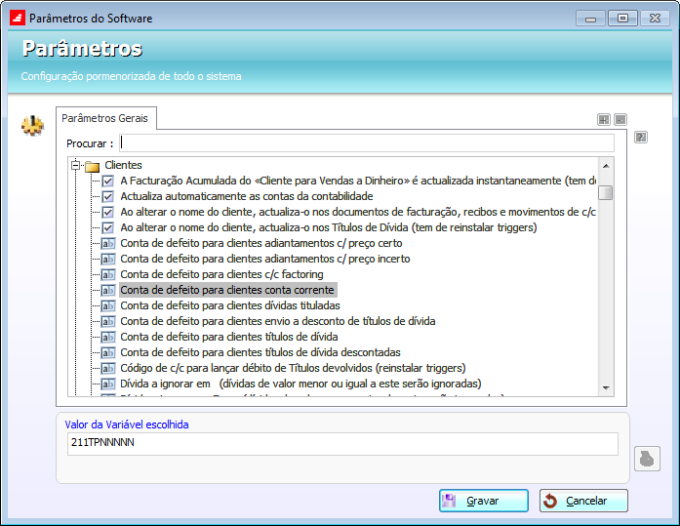The width and height of the screenshot is (680, 526).
Task: Click text-field icon of clientes dívidas tituladas
Action: point(107,305)
